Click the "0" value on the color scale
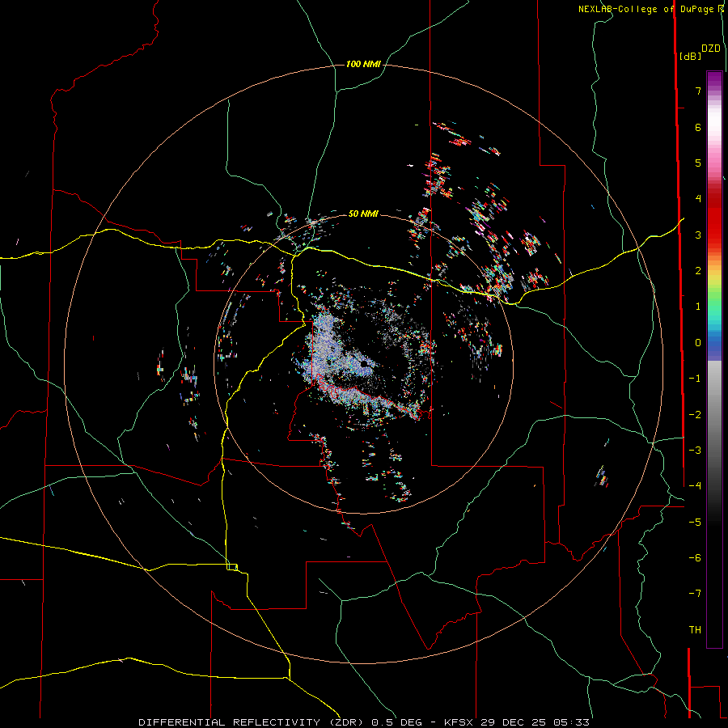Image resolution: width=728 pixels, height=728 pixels. [x=698, y=343]
